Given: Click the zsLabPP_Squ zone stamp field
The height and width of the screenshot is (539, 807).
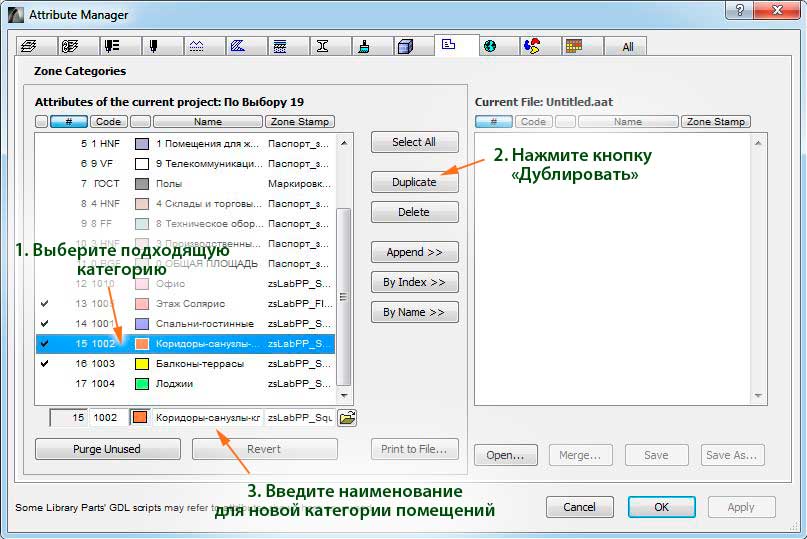Looking at the screenshot, I should [x=300, y=418].
